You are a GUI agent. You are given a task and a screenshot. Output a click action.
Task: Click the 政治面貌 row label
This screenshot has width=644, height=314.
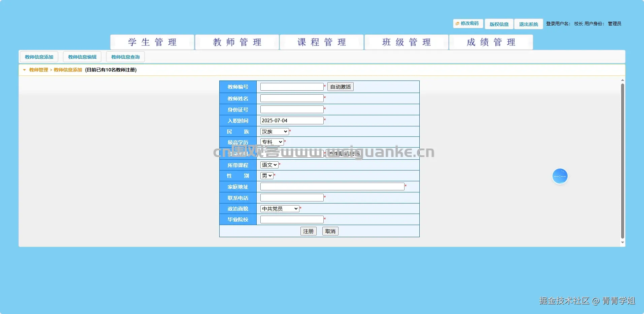coord(238,209)
